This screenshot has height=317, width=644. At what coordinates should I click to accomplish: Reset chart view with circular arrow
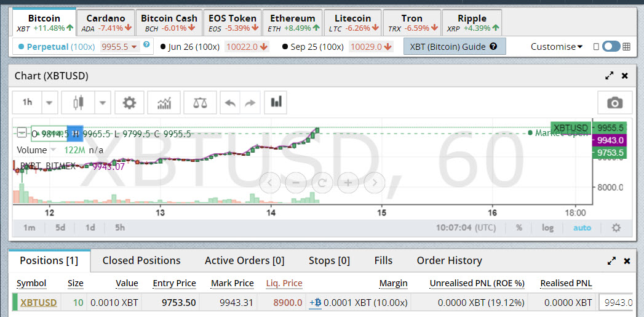click(x=322, y=183)
